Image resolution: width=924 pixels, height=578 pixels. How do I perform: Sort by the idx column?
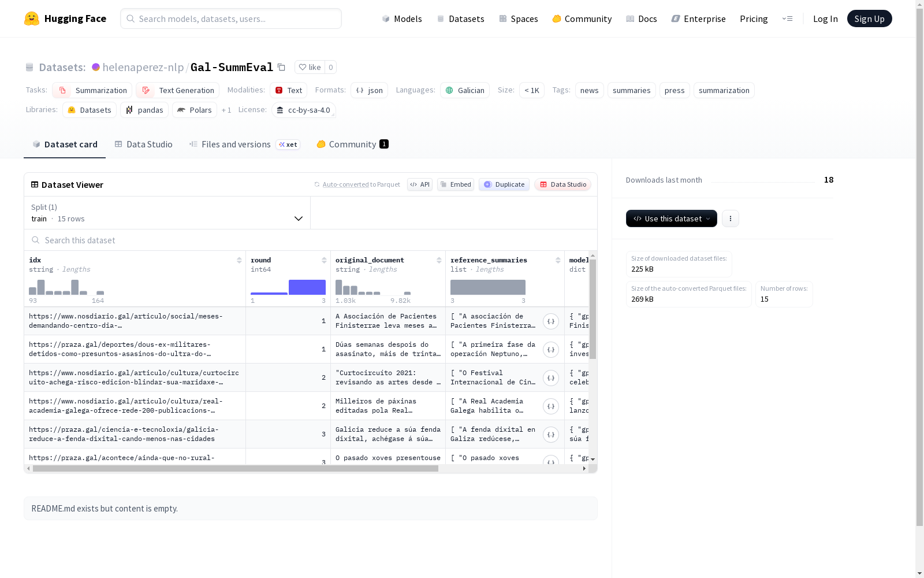click(239, 260)
